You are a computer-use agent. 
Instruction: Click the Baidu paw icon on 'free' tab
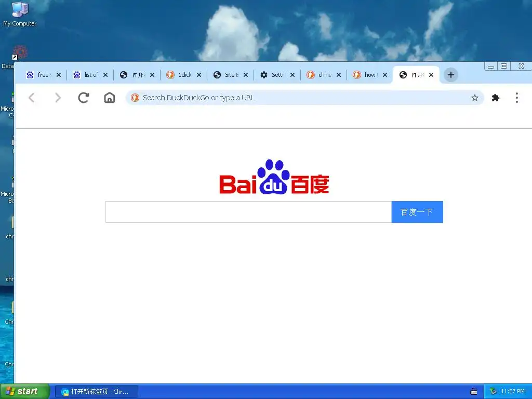(30, 75)
